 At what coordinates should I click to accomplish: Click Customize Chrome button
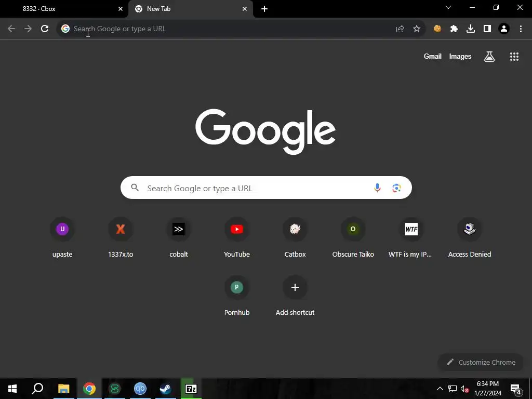481,362
